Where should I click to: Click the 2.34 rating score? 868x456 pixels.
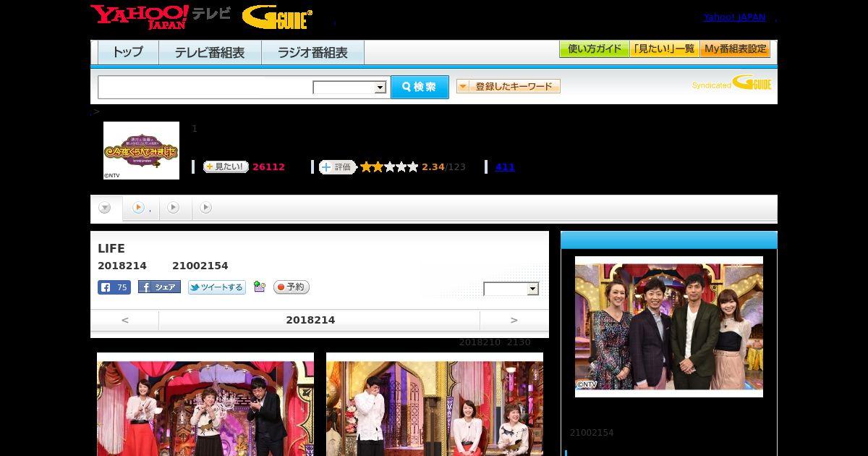[433, 167]
